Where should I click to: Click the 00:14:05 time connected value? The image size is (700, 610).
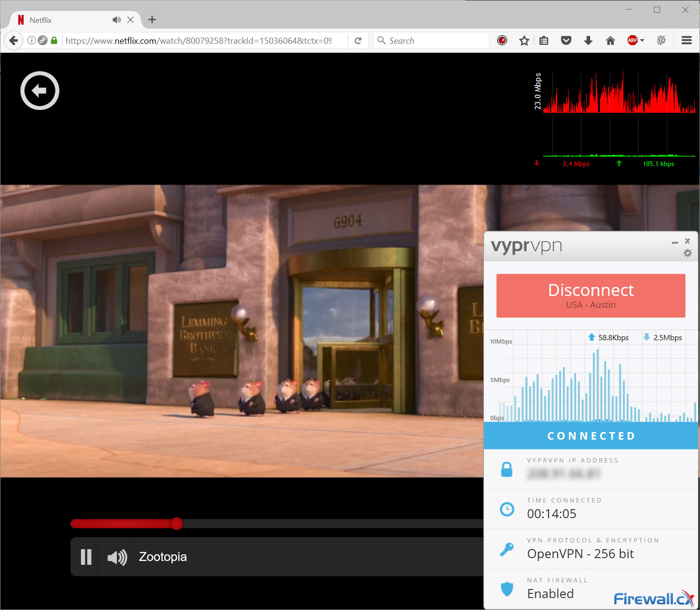(551, 514)
